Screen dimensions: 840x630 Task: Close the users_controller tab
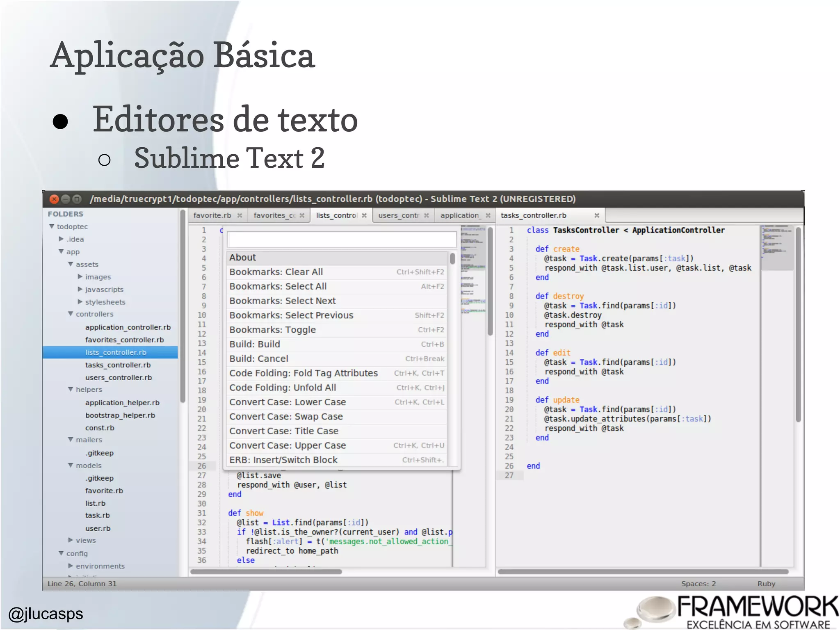click(427, 216)
